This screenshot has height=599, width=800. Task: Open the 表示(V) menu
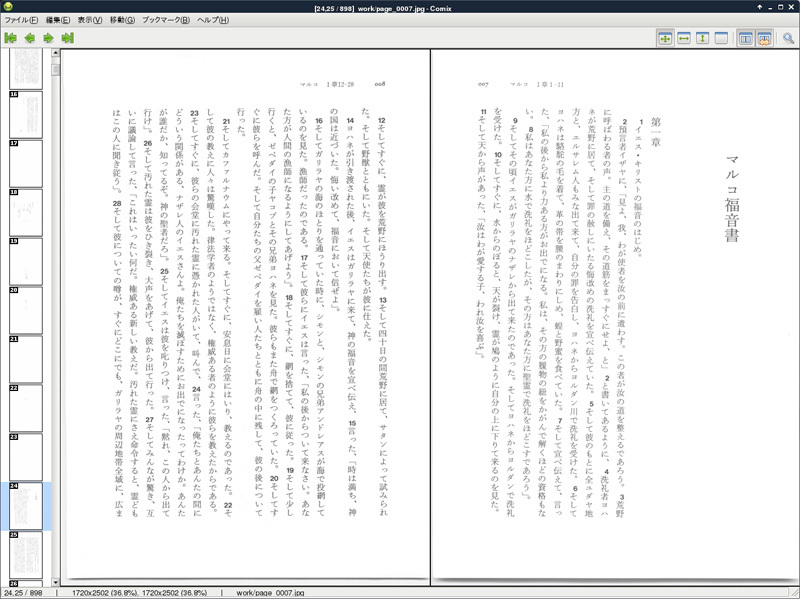coord(90,20)
